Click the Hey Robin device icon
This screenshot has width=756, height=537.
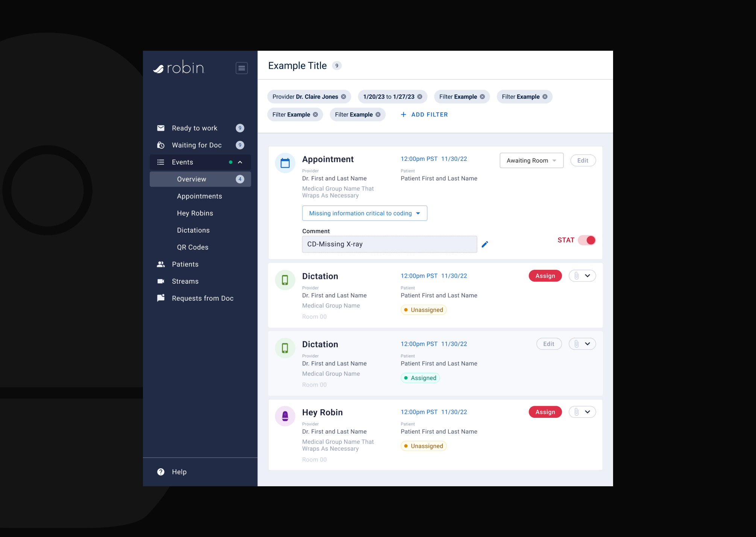pyautogui.click(x=285, y=416)
